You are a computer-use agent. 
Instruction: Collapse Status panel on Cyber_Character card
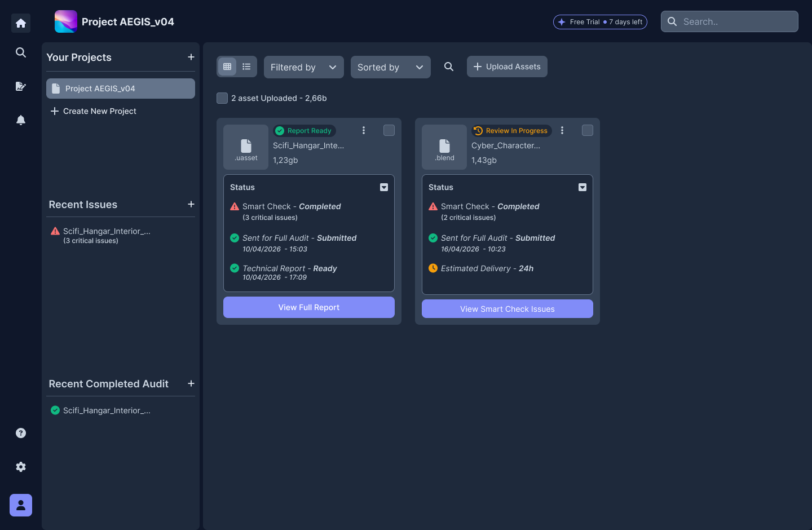[582, 187]
